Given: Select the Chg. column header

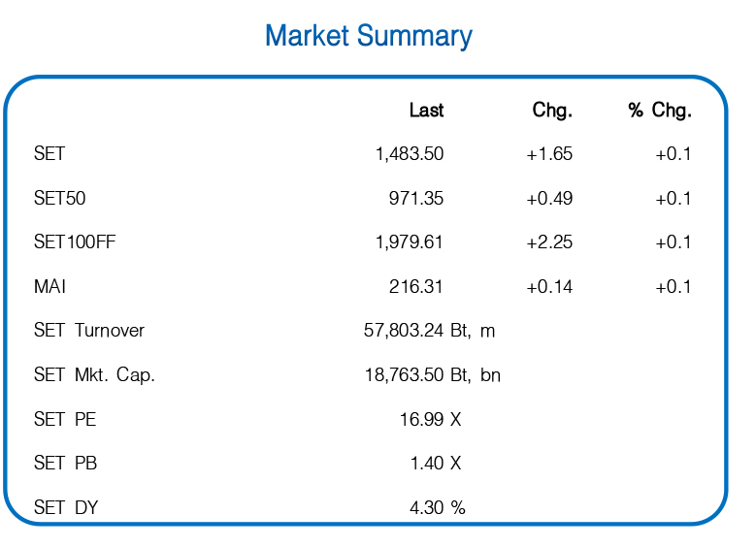Looking at the screenshot, I should pos(552,111).
